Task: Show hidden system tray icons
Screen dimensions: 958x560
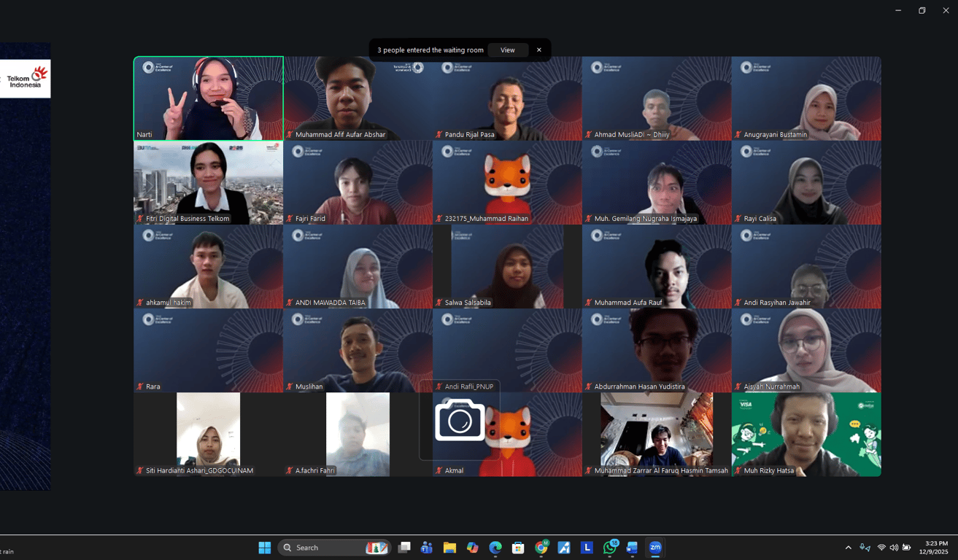Action: pyautogui.click(x=848, y=548)
